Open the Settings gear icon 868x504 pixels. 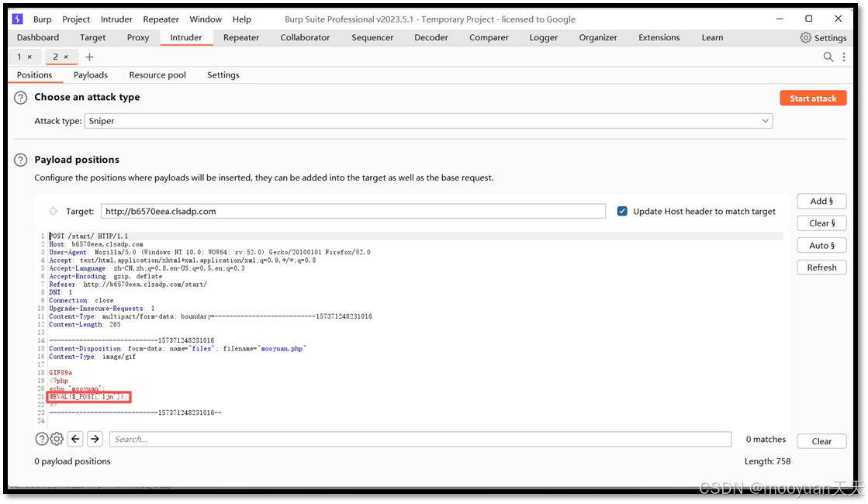click(805, 38)
